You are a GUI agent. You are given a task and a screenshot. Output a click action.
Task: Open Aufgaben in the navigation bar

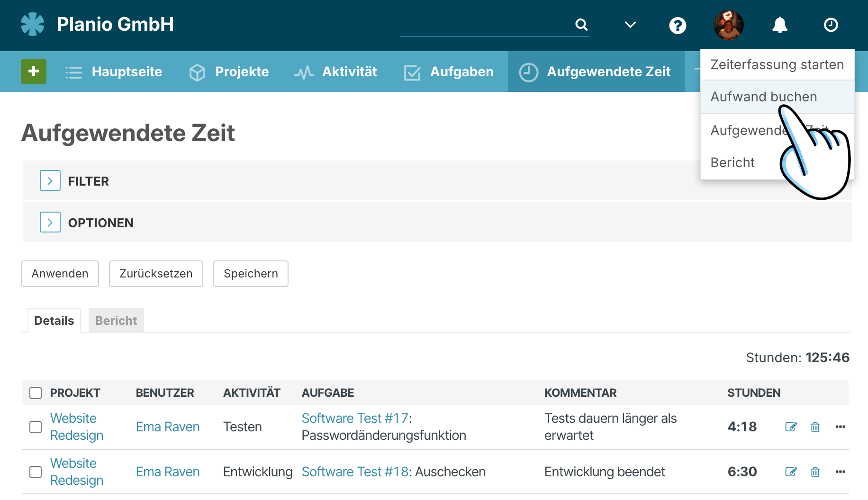pyautogui.click(x=449, y=71)
